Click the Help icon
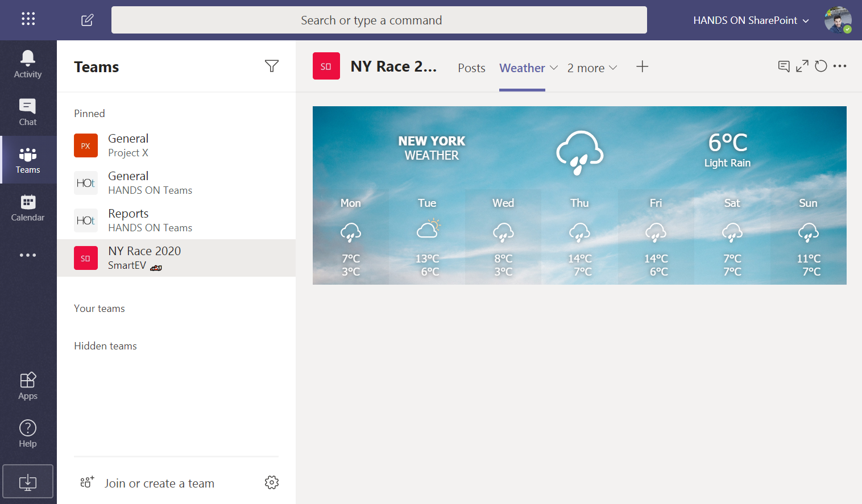This screenshot has height=504, width=862. click(x=28, y=434)
